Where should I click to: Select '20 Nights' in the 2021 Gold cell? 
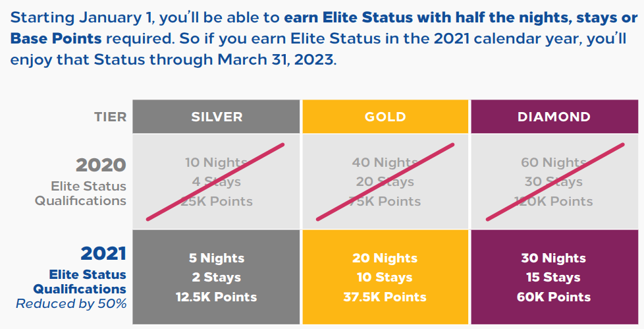[385, 258]
